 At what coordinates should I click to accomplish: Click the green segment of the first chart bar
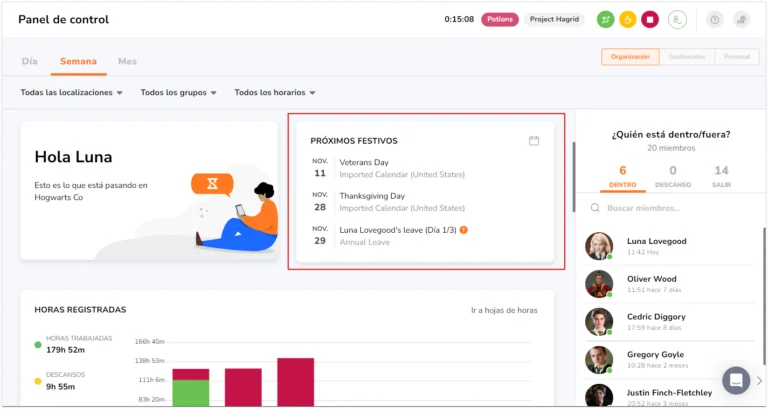(191, 393)
